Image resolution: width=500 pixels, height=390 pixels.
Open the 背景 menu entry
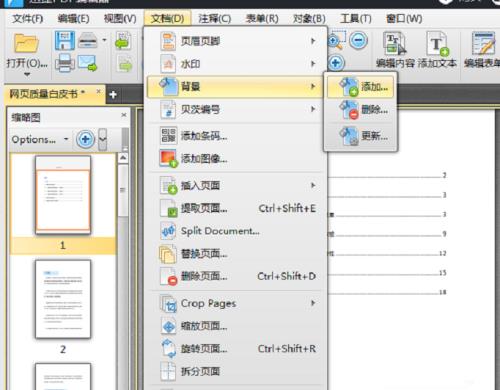coord(236,87)
